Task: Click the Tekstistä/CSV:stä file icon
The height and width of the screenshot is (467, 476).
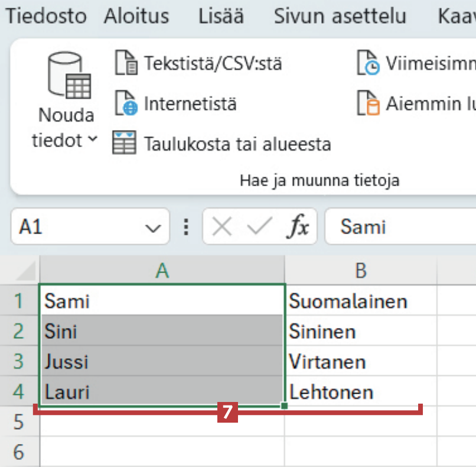Action: click(126, 64)
